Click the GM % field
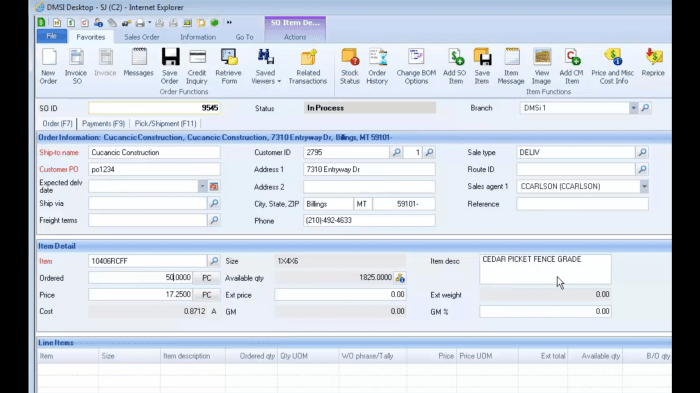The width and height of the screenshot is (700, 393). pyautogui.click(x=545, y=311)
